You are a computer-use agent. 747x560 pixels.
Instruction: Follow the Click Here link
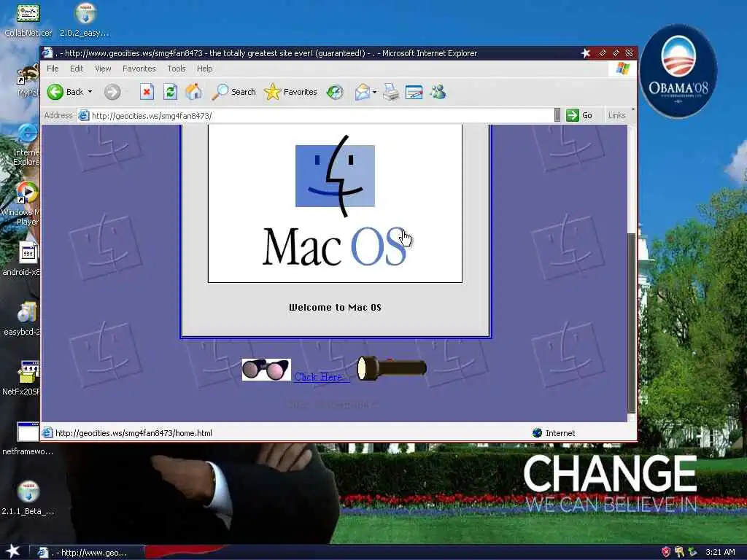click(x=321, y=377)
